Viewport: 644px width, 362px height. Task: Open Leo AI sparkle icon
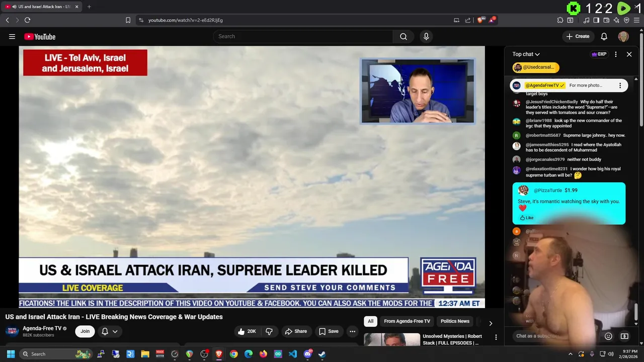[616, 20]
